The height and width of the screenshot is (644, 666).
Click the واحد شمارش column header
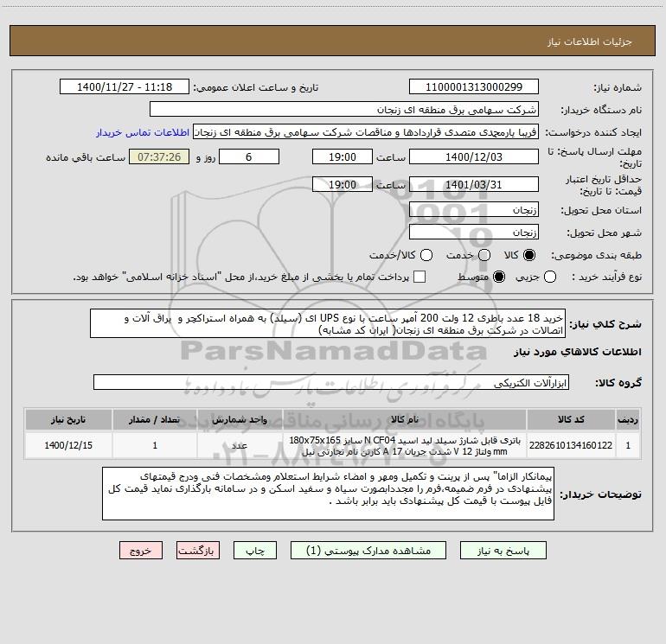[x=240, y=419]
